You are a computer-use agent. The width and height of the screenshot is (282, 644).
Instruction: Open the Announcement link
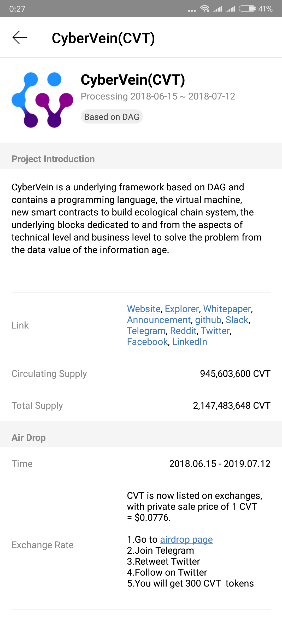(159, 320)
